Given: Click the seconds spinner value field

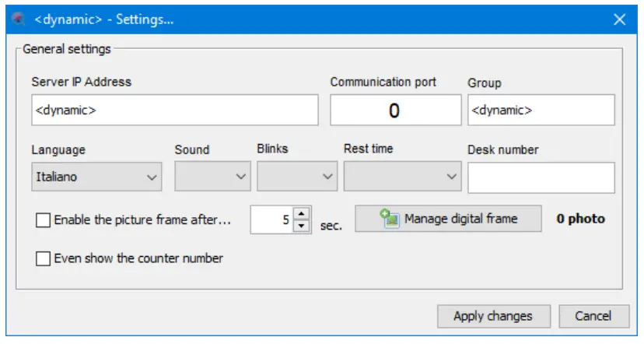Looking at the screenshot, I should point(272,220).
